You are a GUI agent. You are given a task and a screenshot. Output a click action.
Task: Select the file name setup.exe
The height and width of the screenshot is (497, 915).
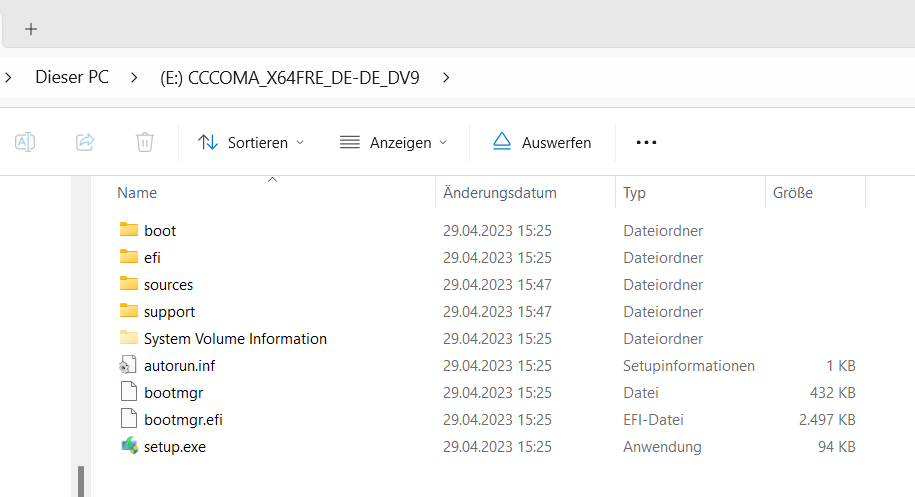click(174, 447)
